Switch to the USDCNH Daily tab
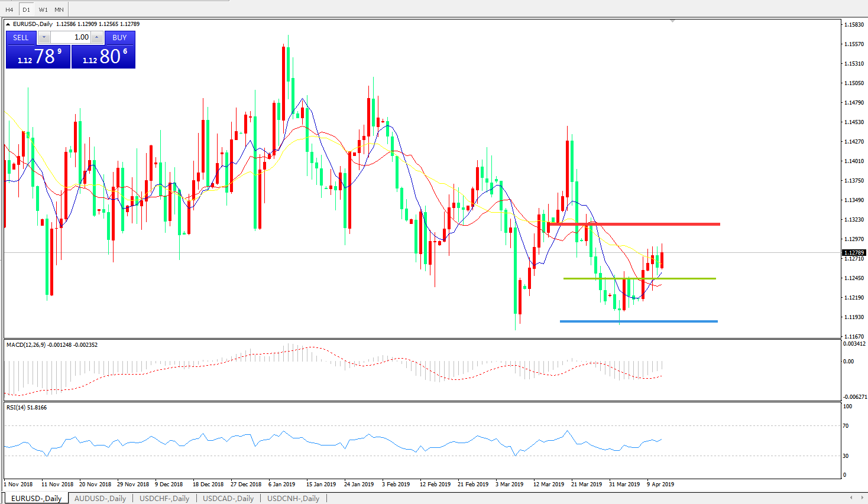868x504 pixels. tap(293, 498)
